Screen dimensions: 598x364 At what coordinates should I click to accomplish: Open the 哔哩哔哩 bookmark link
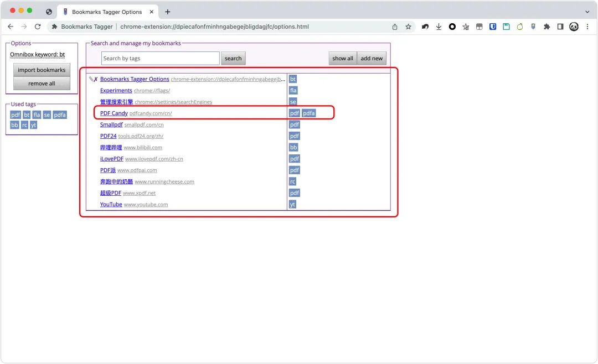tap(111, 148)
